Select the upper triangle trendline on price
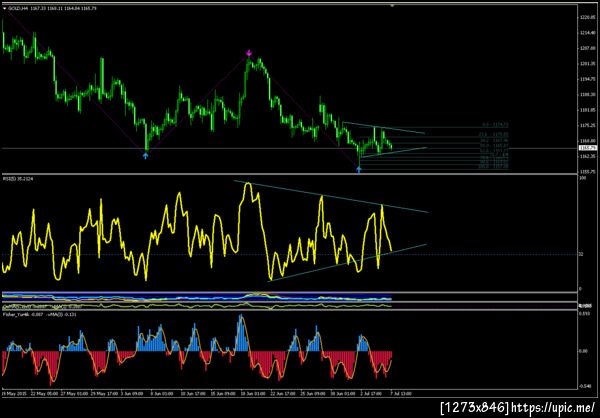 (383, 127)
